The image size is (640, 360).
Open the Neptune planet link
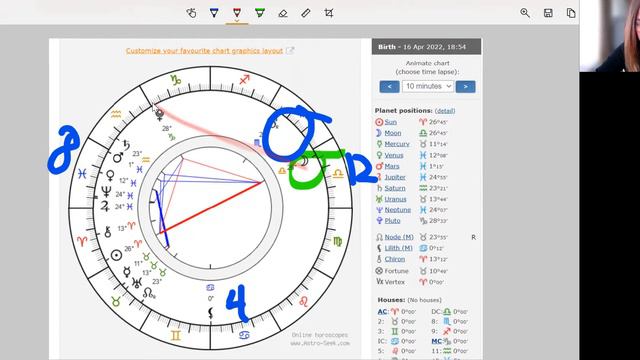coord(398,210)
